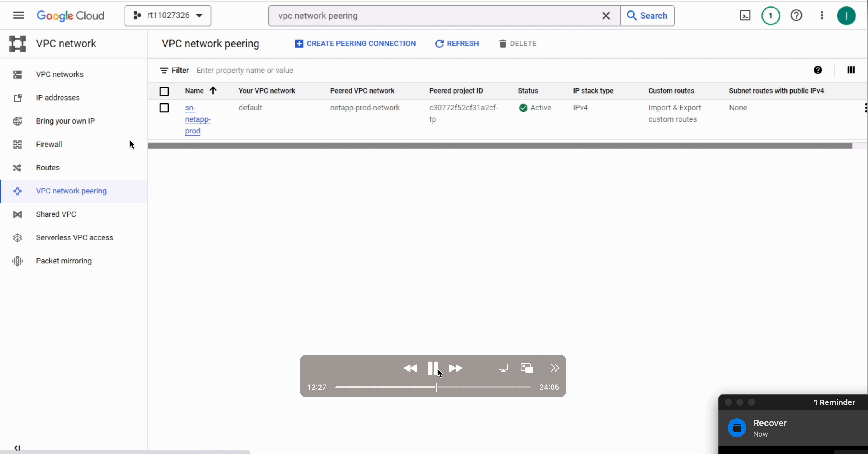Viewport: 868px width, 454px height.
Task: Pause the video playback
Action: click(x=433, y=368)
